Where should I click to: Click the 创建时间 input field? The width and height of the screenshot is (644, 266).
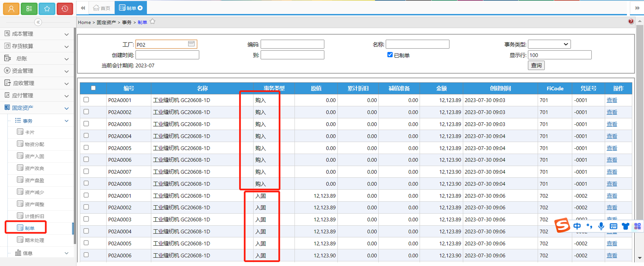(167, 55)
